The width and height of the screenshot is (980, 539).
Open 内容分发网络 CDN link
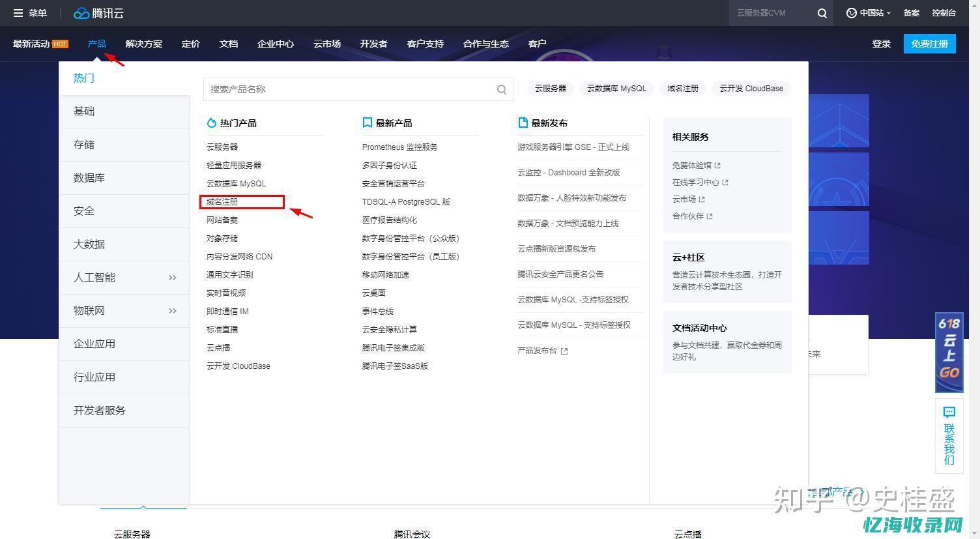pos(240,257)
